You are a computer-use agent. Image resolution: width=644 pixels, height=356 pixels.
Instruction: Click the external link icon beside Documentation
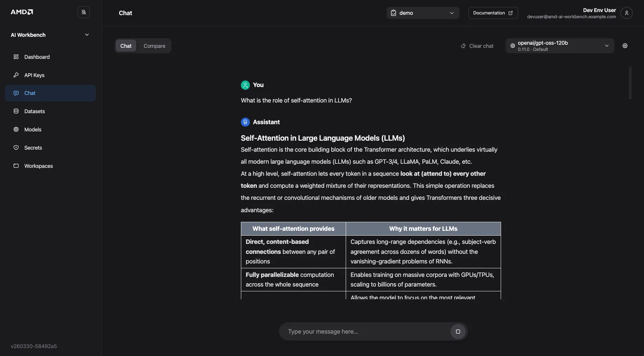511,13
